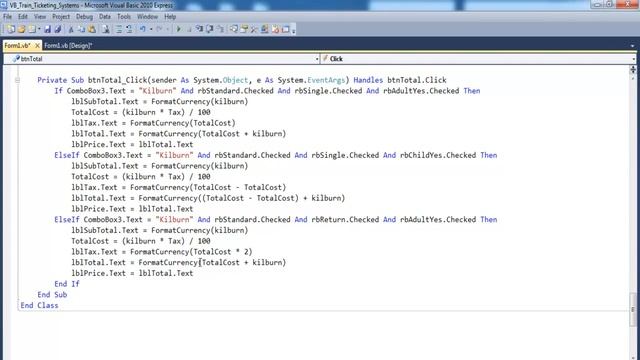Open the Toolbox crossed-tools icon
Viewport: 640px width, 360px height.
coord(254,29)
